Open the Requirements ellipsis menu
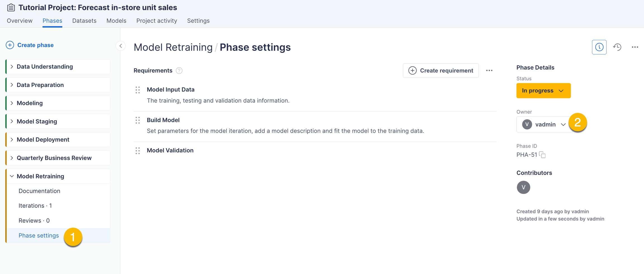The image size is (644, 274). 489,71
